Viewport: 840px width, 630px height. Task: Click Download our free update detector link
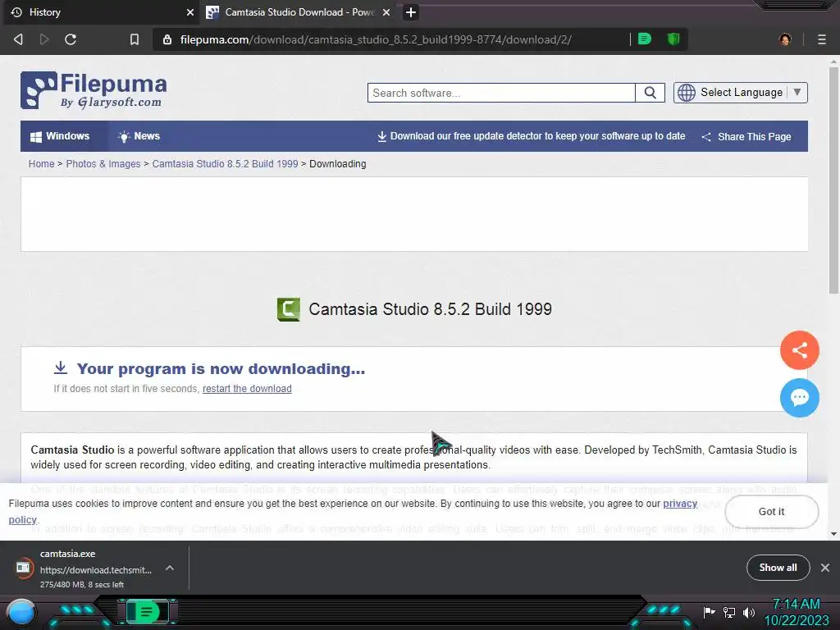[531, 136]
